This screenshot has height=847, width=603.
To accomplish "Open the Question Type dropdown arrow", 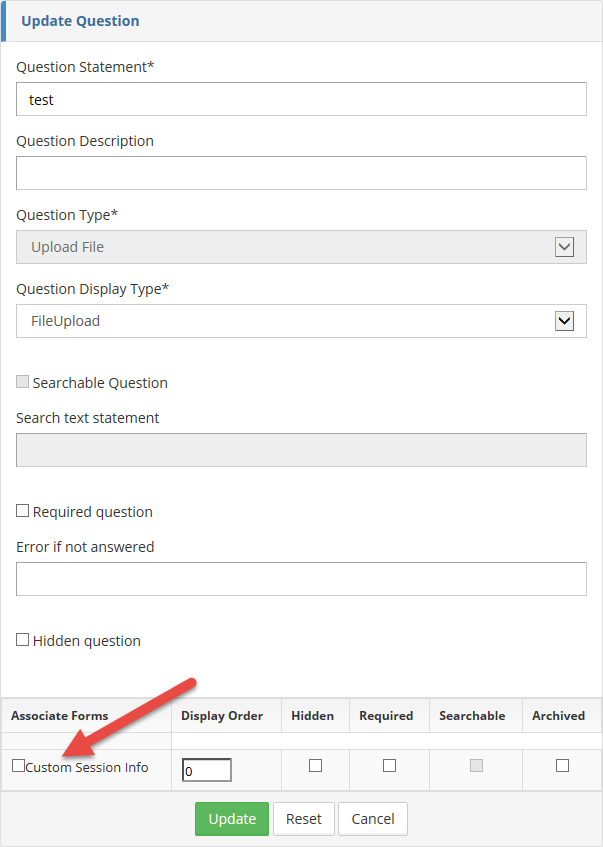I will [x=564, y=247].
